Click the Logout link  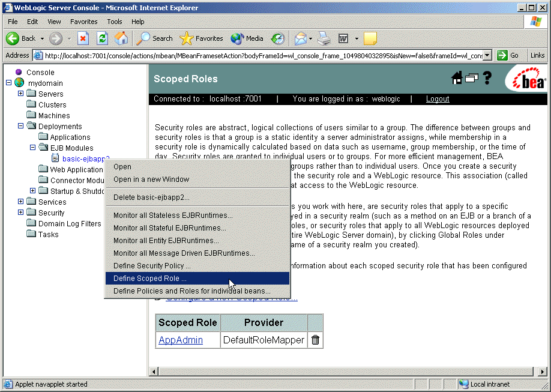(x=438, y=99)
